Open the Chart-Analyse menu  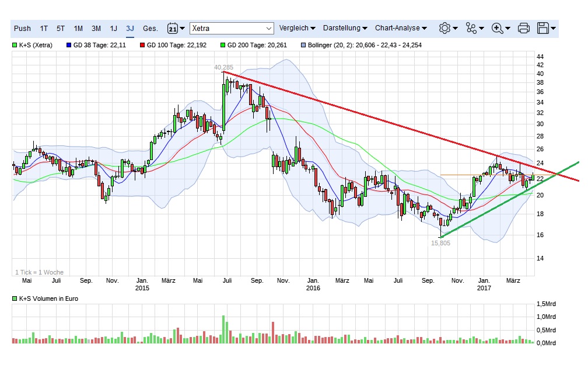point(401,28)
